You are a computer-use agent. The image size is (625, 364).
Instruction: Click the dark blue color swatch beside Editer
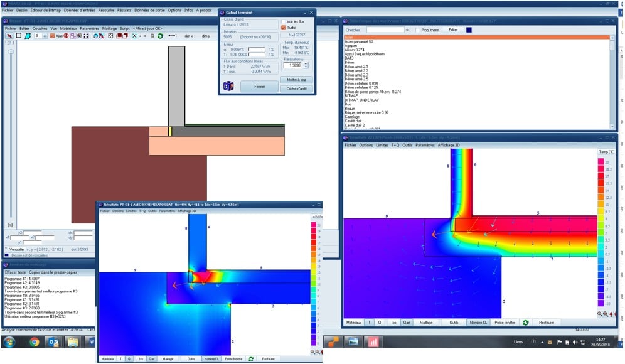tap(469, 29)
